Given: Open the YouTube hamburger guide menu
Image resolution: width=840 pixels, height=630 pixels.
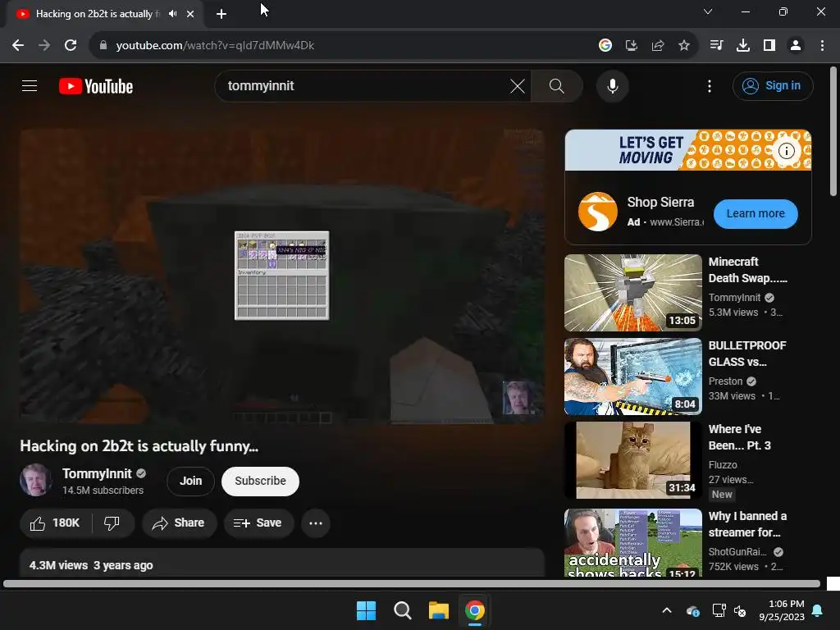Looking at the screenshot, I should [30, 85].
